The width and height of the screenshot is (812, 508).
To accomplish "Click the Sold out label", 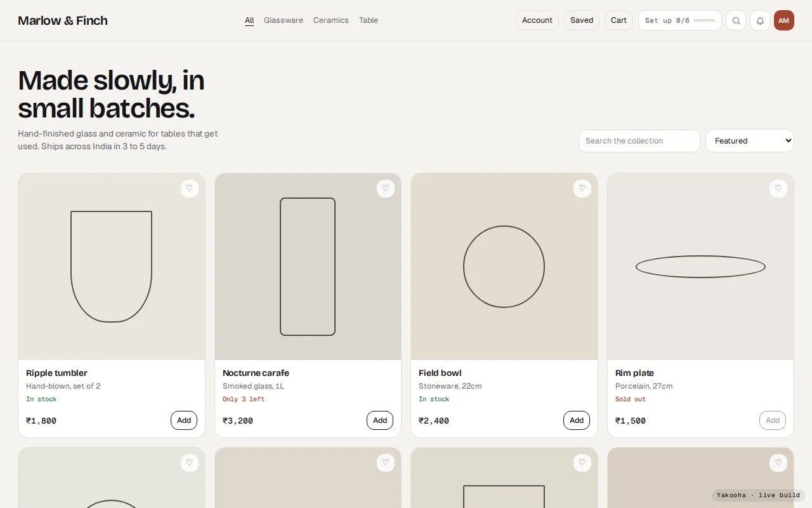I will click(631, 399).
